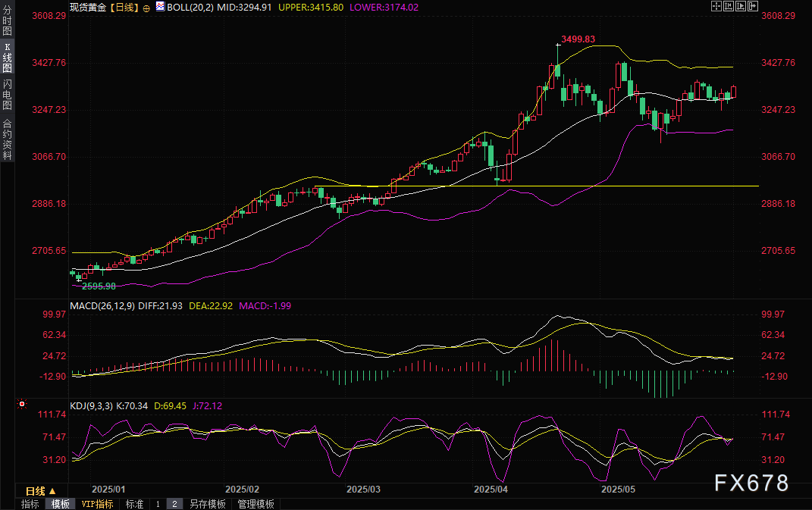
Task: Click the play-forward chart axis icon
Action: [x=742, y=6]
